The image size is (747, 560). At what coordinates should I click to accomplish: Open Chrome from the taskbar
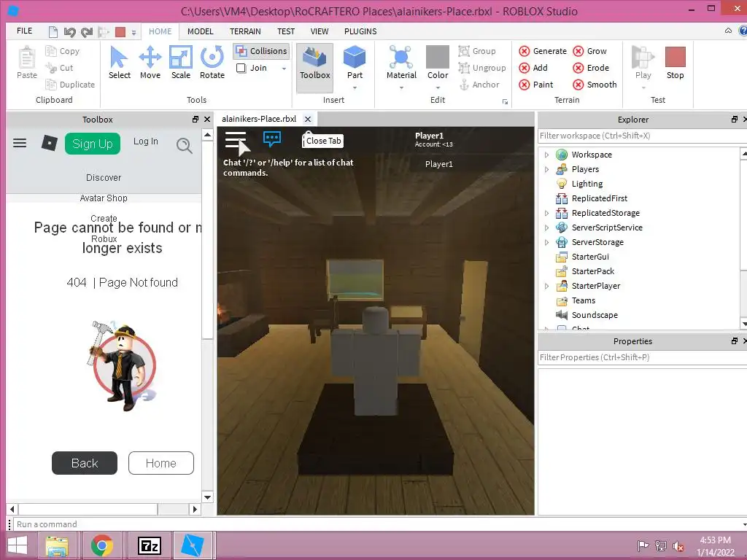click(101, 545)
